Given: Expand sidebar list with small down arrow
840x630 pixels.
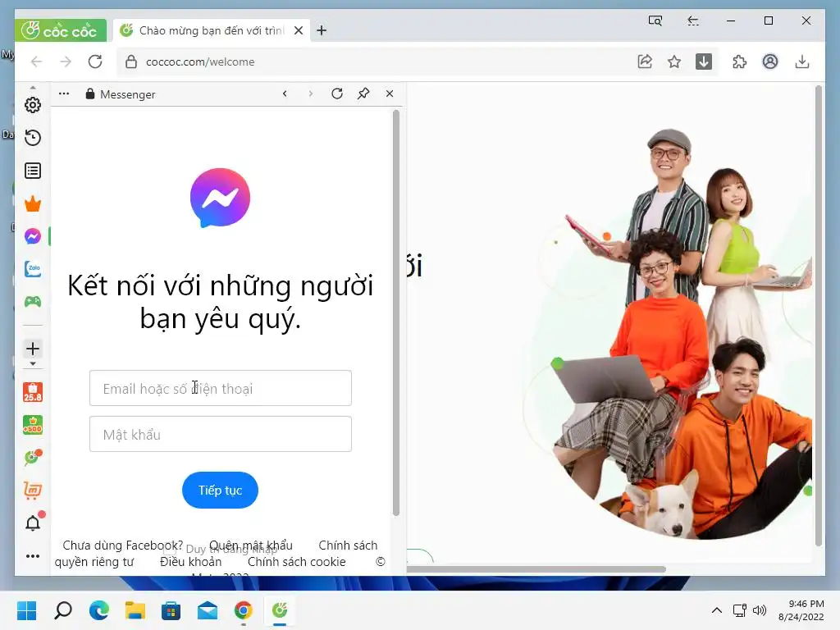Looking at the screenshot, I should pos(33,363).
